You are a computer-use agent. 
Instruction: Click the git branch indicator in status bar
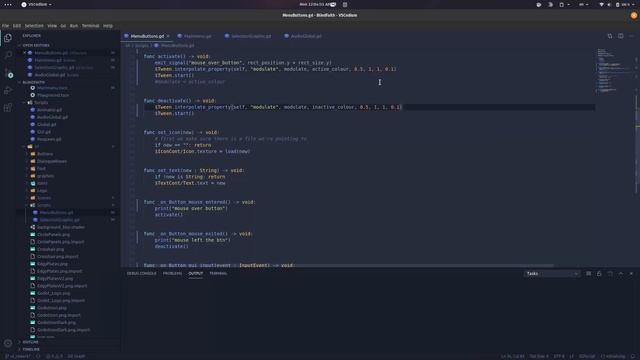click(x=18, y=356)
